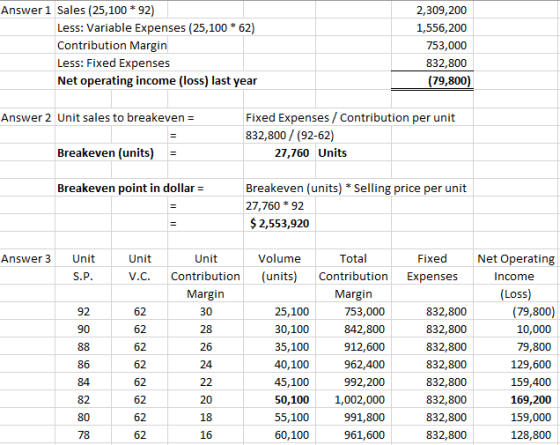Click the 'Sales (25,100 * 92)' cell
This screenshot has height=445, width=560.
(x=106, y=10)
